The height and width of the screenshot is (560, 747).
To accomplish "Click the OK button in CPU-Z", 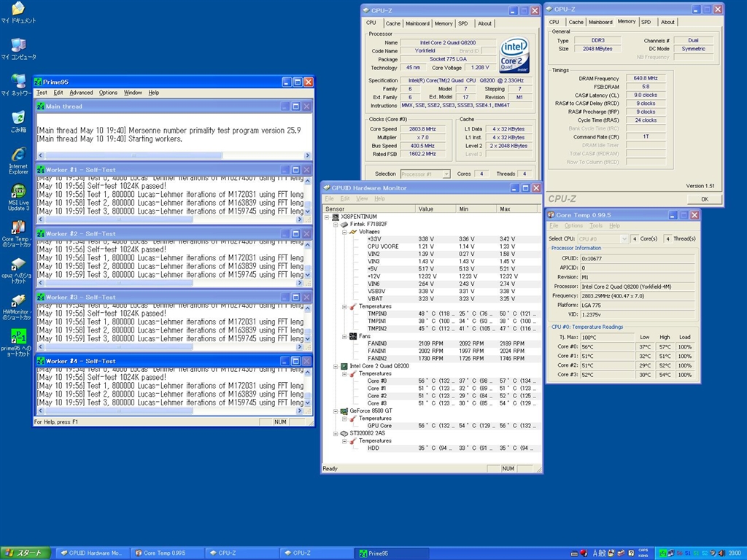I will click(704, 198).
